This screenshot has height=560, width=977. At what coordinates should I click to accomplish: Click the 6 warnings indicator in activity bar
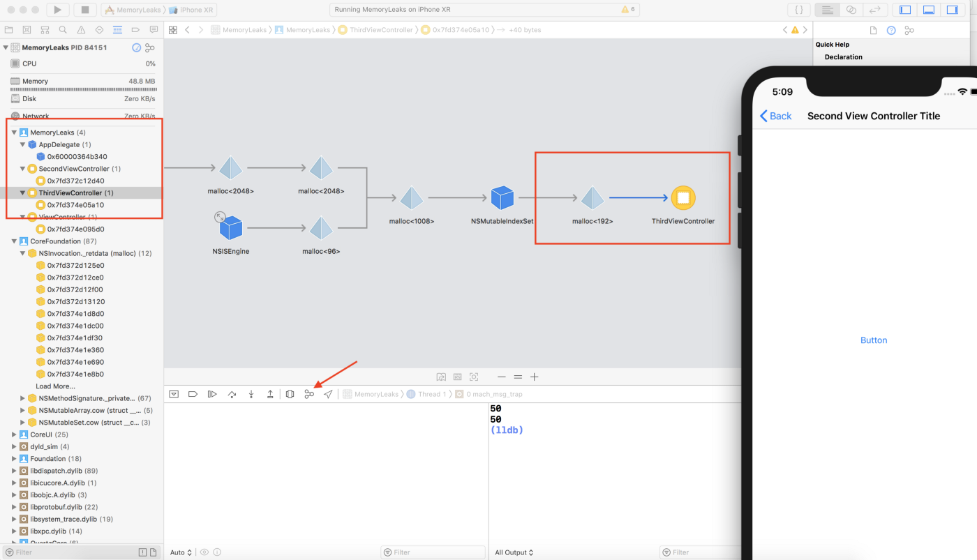628,10
